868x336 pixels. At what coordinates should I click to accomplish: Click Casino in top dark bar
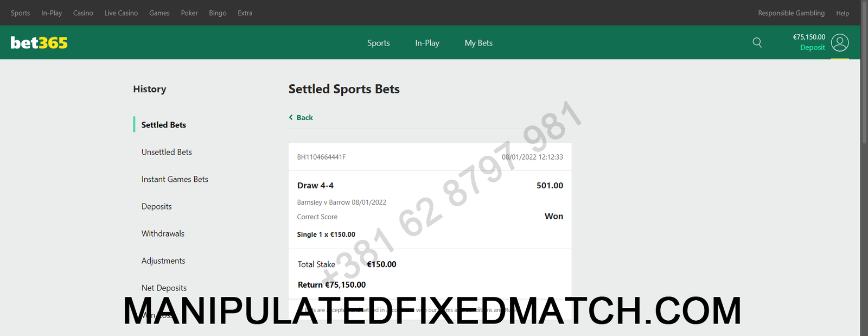[83, 13]
